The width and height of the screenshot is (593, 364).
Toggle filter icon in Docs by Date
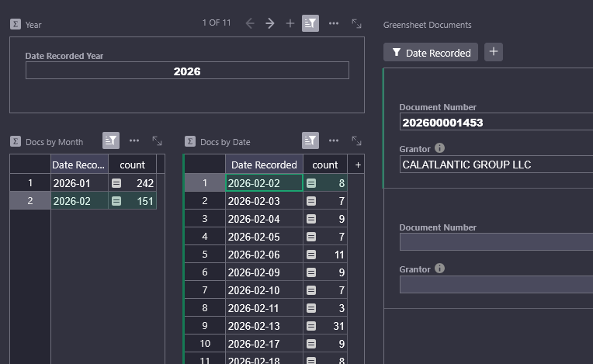pyautogui.click(x=310, y=140)
